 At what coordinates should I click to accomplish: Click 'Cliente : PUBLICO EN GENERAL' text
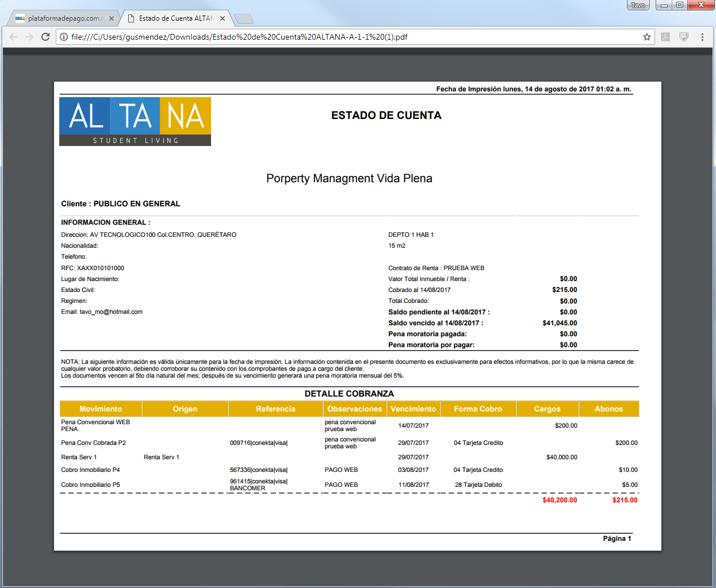121,203
